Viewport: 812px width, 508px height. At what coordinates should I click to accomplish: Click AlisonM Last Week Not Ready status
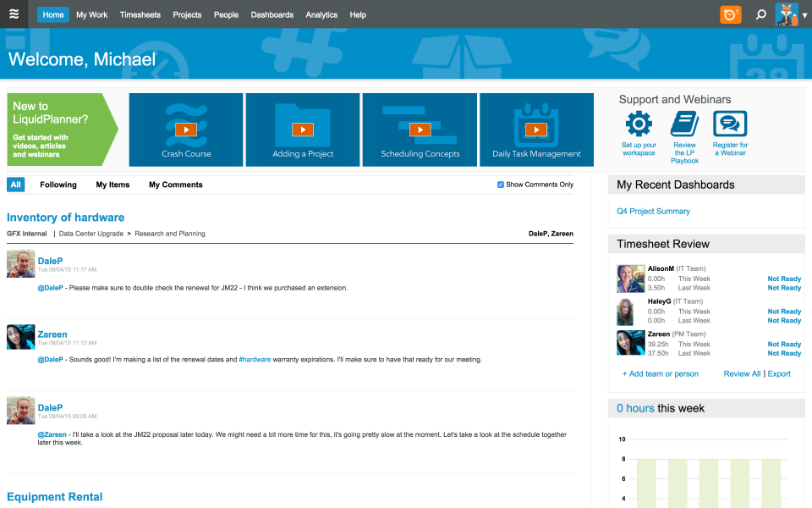[784, 288]
